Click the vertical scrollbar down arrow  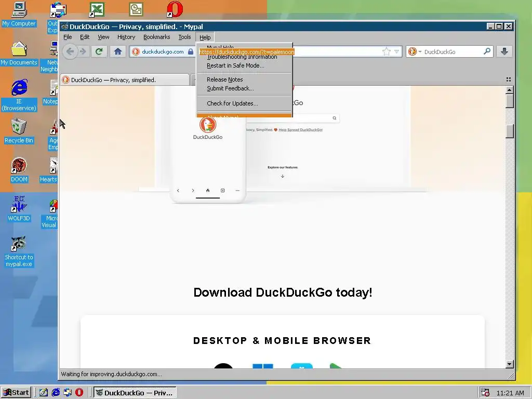coord(509,364)
